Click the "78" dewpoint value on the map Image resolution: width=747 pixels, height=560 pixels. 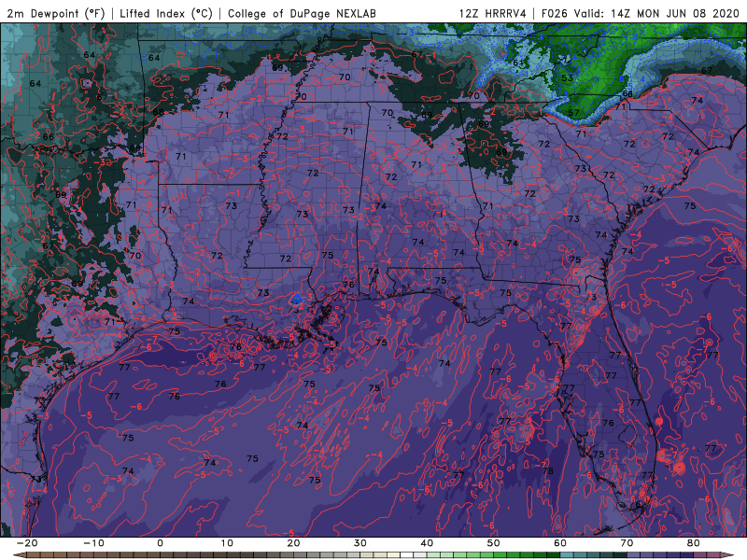click(x=548, y=471)
